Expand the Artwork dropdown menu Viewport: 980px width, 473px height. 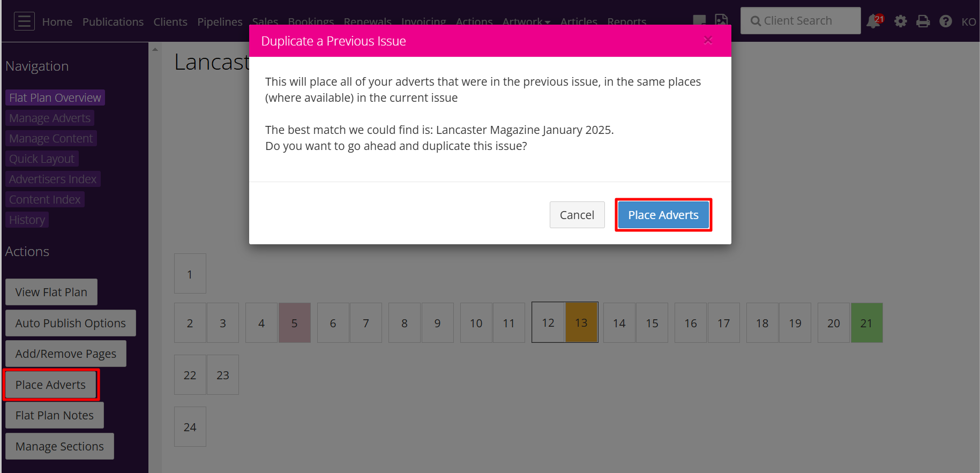click(526, 22)
